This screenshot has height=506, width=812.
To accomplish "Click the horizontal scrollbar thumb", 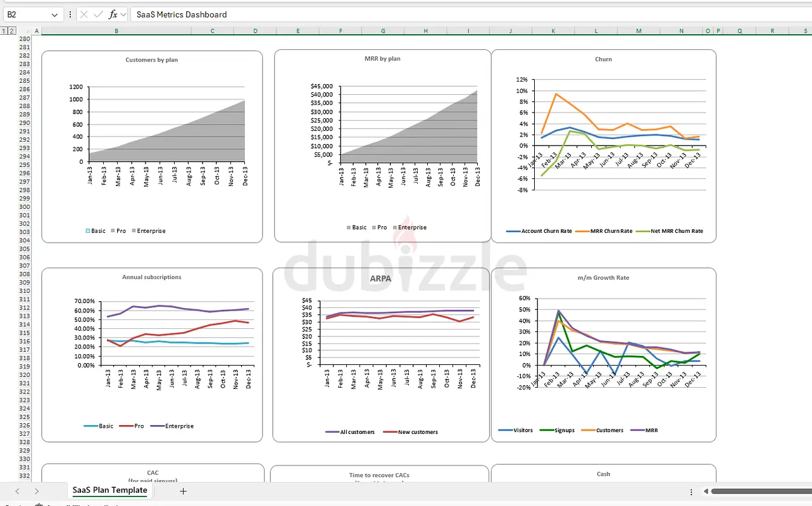I will pyautogui.click(x=759, y=491).
